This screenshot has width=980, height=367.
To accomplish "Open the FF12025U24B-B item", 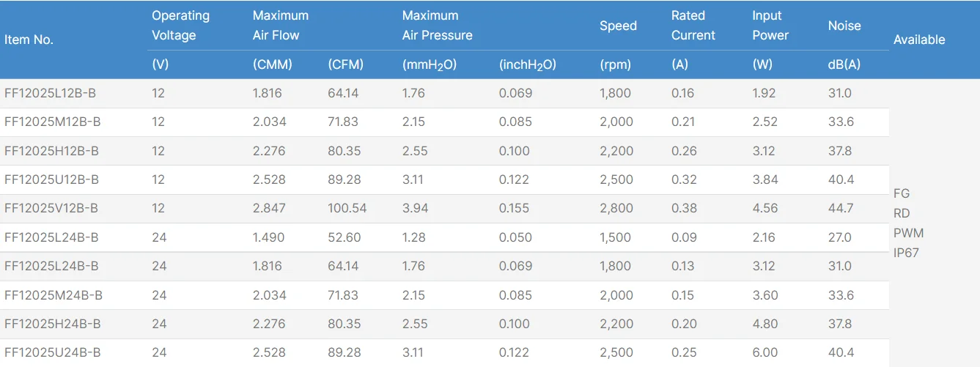I will pyautogui.click(x=52, y=352).
